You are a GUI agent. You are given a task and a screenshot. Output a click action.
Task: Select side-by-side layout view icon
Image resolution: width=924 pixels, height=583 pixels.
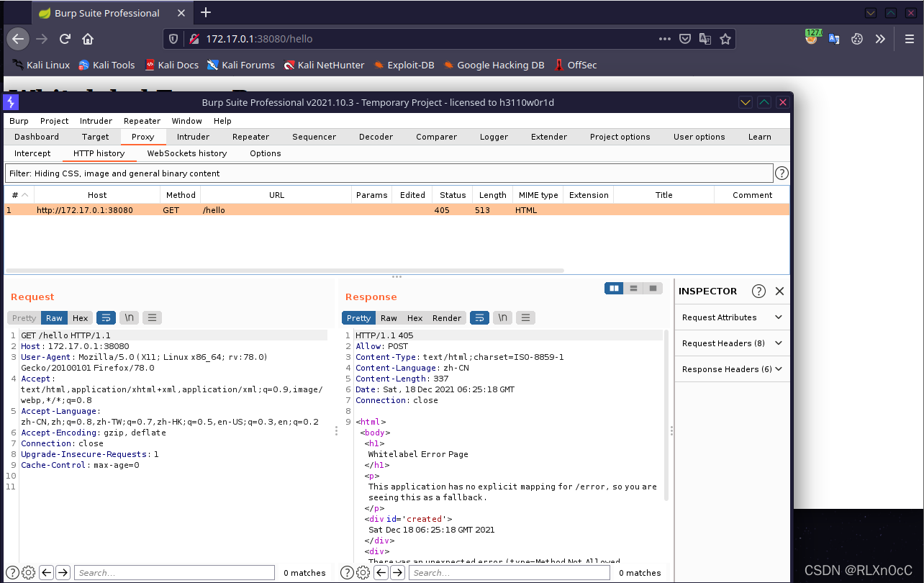(614, 288)
